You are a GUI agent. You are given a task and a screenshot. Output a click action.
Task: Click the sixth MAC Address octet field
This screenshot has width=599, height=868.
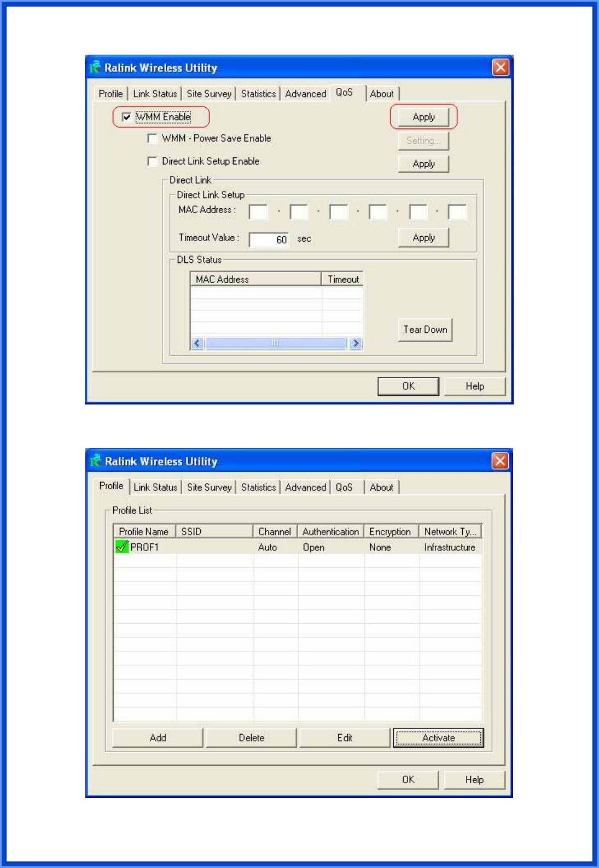(457, 212)
